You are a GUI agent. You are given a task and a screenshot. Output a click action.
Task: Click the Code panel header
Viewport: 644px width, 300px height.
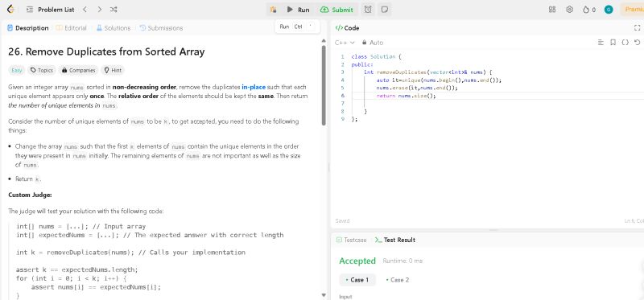(348, 28)
